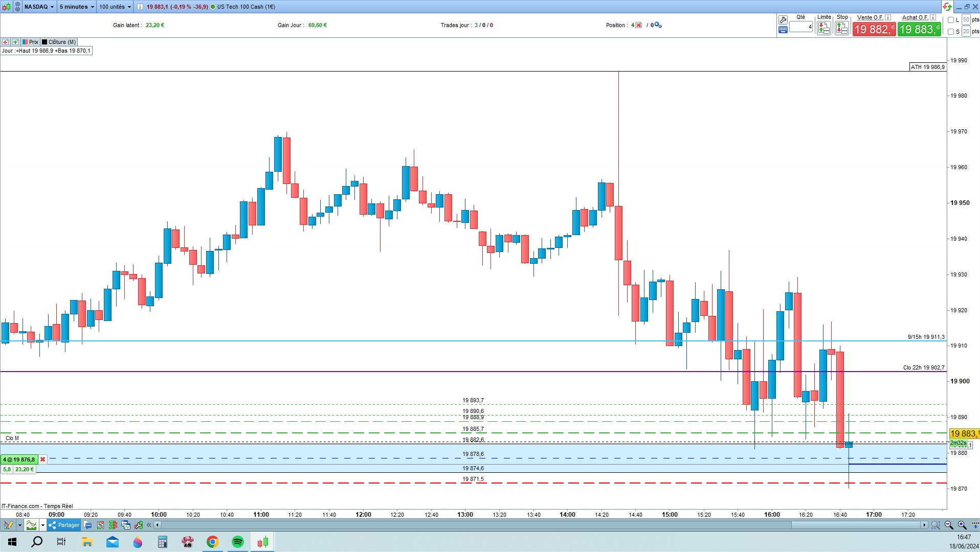
Task: Click the red Vente O.F. sell price button
Action: tap(874, 29)
